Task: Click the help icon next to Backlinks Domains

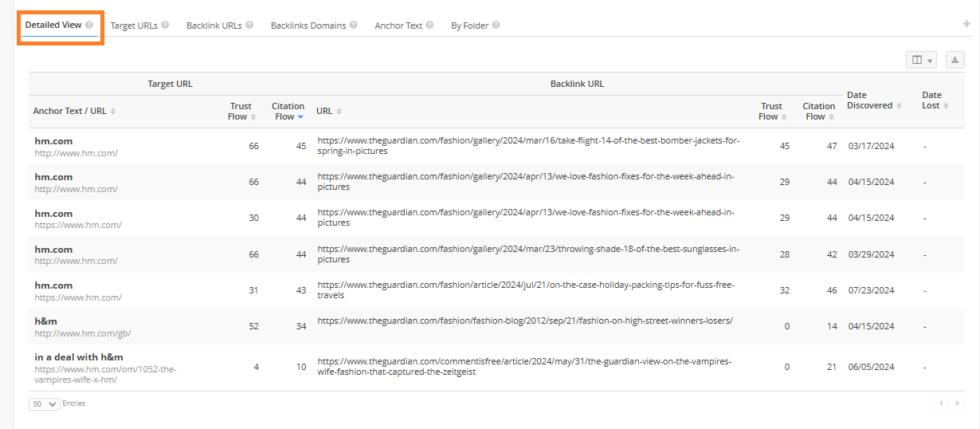Action: point(353,25)
